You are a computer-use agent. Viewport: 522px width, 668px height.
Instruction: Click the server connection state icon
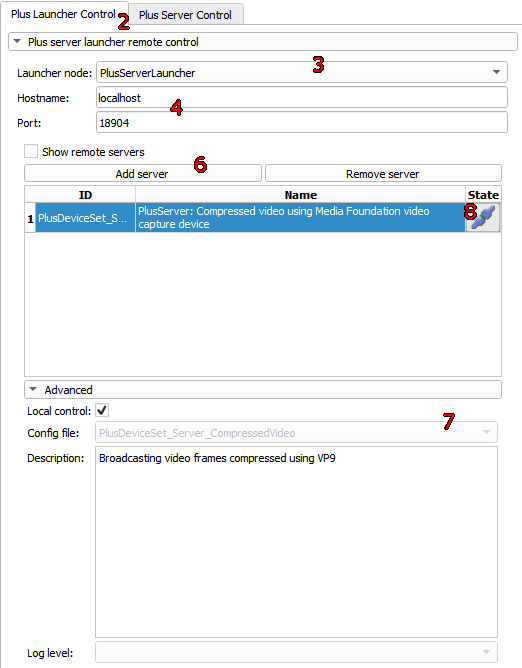click(483, 218)
